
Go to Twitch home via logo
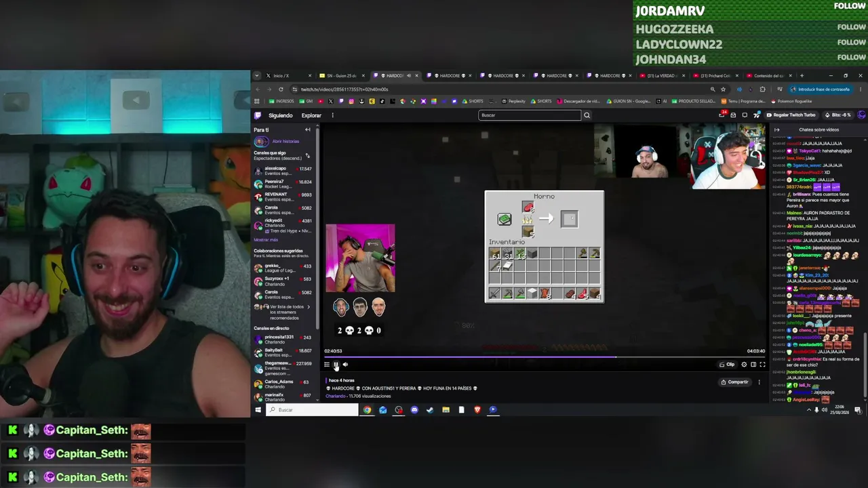tap(258, 115)
